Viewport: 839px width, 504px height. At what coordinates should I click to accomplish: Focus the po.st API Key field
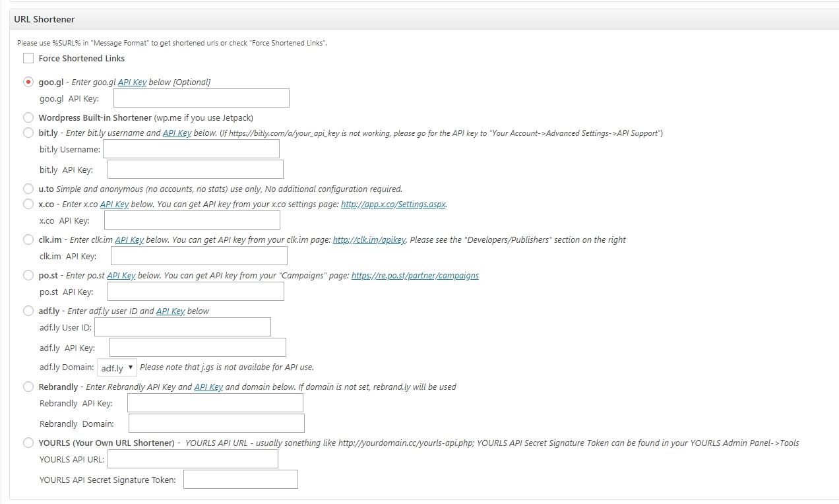pos(196,291)
